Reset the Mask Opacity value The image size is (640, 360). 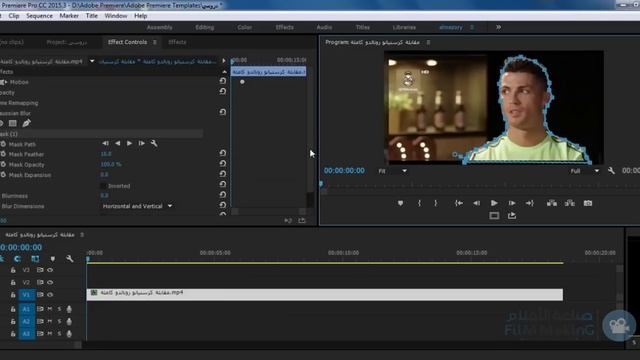click(222, 164)
